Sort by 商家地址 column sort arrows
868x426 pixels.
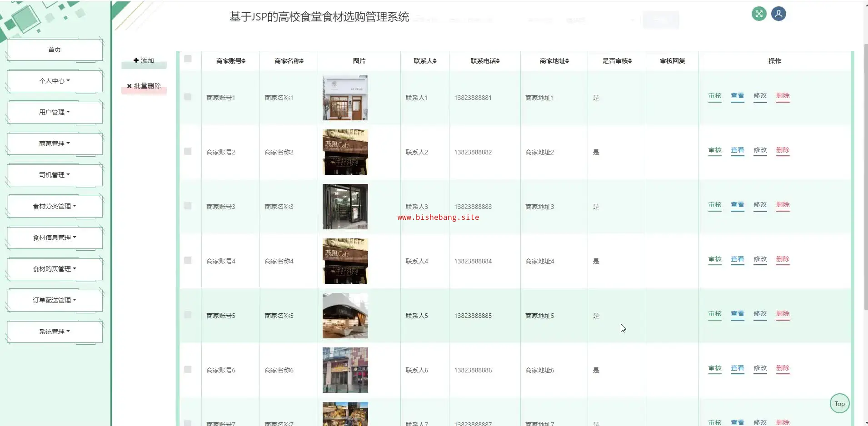point(567,61)
